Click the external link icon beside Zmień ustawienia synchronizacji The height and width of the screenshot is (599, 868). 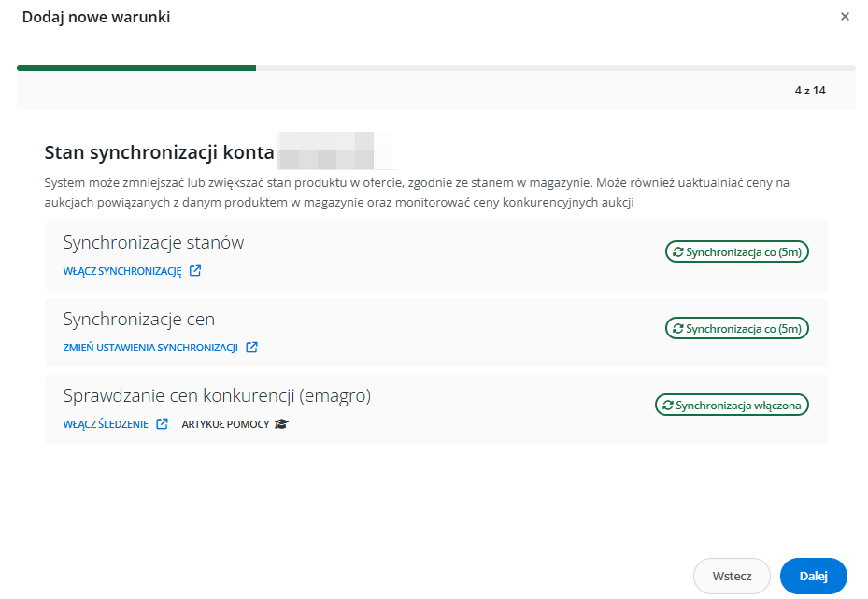(251, 348)
